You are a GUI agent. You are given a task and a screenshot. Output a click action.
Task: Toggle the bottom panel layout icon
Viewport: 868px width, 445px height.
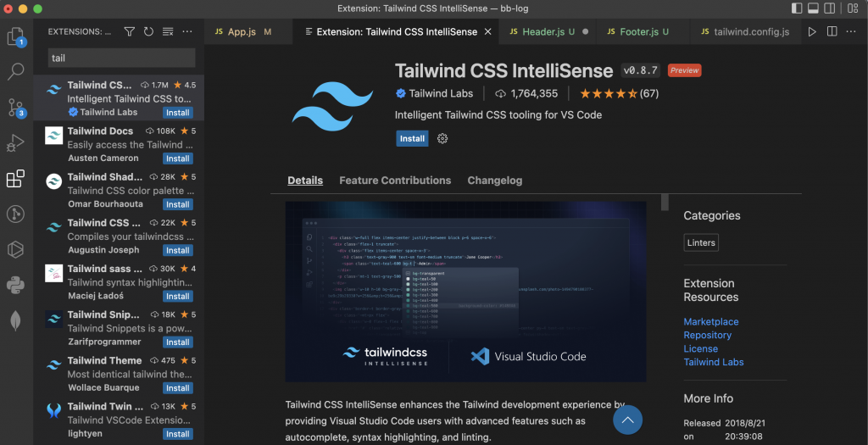(x=813, y=8)
